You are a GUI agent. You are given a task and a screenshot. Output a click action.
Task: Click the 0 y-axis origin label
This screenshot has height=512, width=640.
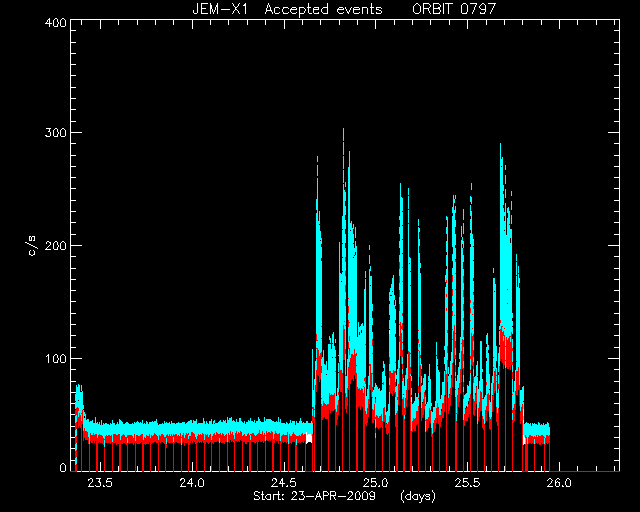tap(63, 467)
